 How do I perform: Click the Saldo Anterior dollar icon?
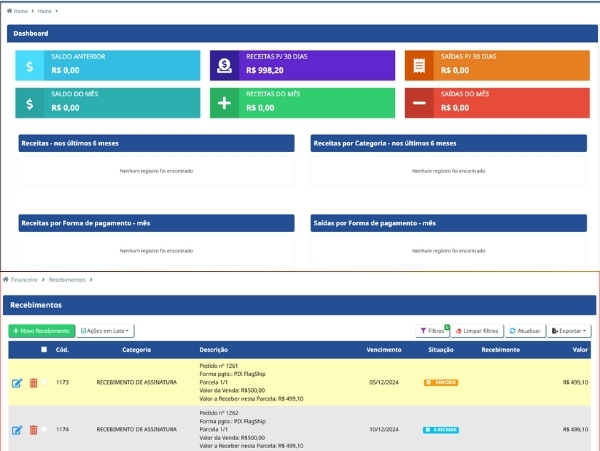[x=31, y=65]
